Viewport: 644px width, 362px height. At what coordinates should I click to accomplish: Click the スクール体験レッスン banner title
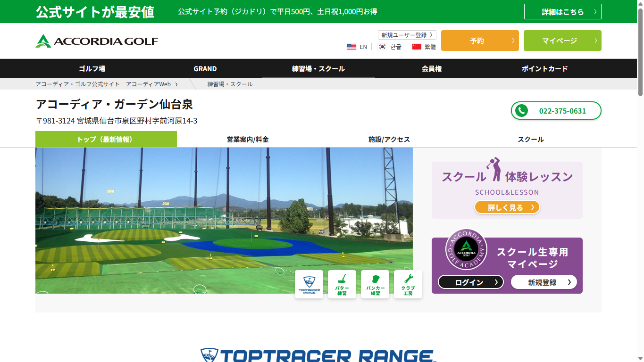pyautogui.click(x=507, y=177)
